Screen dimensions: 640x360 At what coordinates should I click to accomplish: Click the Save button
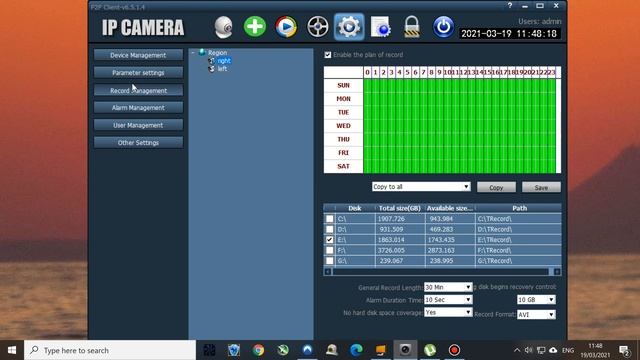tap(541, 187)
